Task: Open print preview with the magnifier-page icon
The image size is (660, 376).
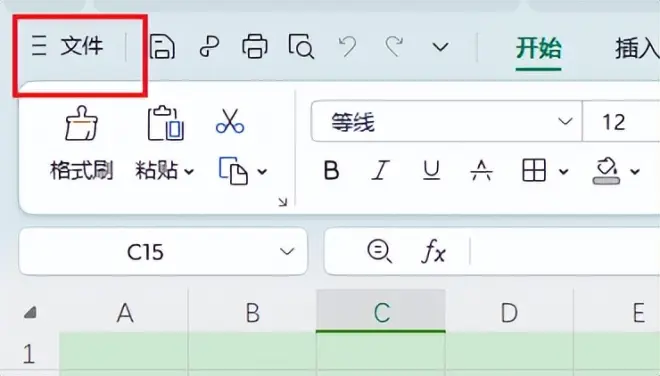Action: point(301,46)
